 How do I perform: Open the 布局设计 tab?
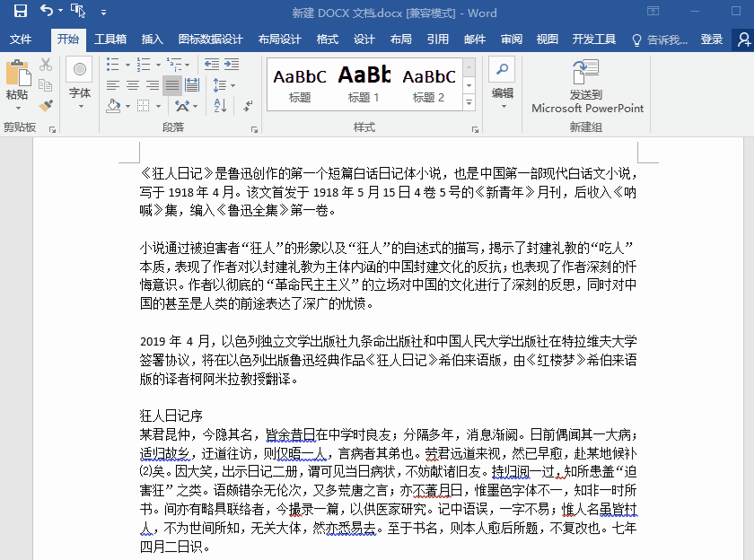[x=279, y=39]
